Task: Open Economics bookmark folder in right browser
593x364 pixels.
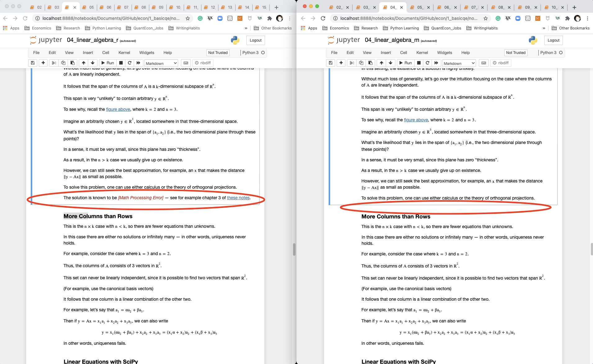Action: (x=336, y=28)
